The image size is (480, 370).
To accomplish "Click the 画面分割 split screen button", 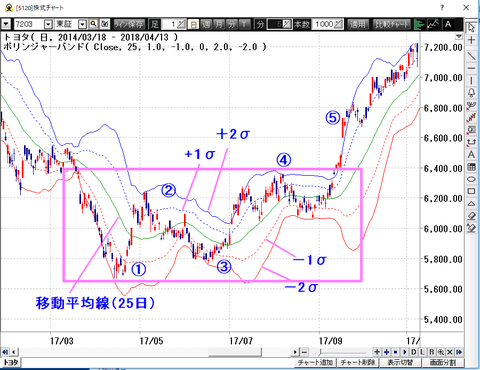I will tap(442, 362).
